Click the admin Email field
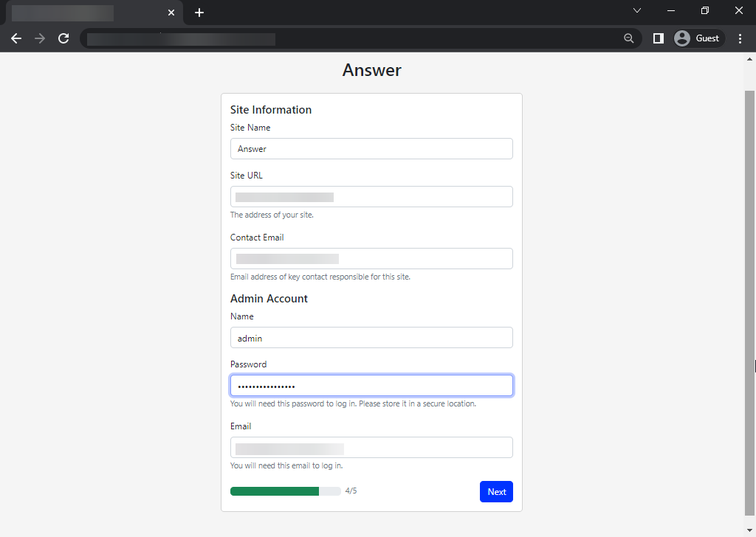The width and height of the screenshot is (756, 537). click(x=372, y=448)
